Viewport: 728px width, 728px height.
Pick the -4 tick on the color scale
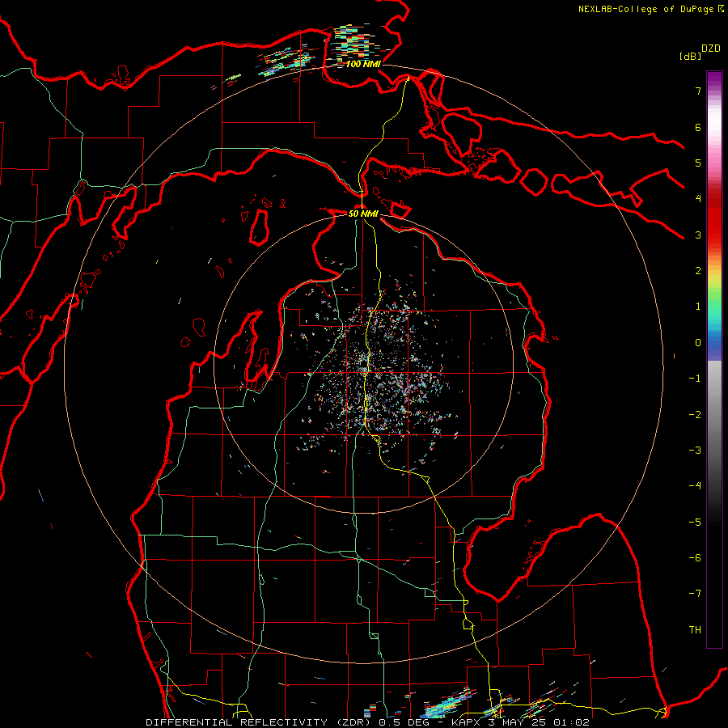click(x=695, y=486)
